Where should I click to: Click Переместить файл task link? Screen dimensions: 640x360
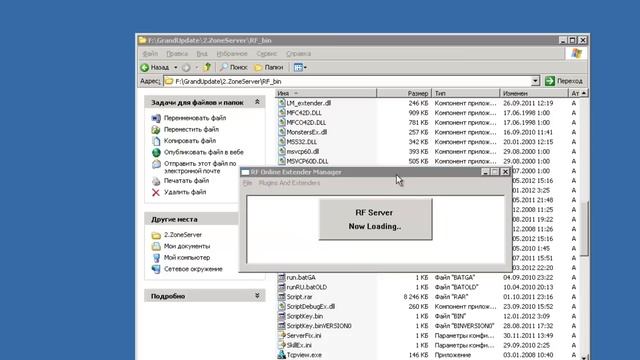(x=191, y=129)
